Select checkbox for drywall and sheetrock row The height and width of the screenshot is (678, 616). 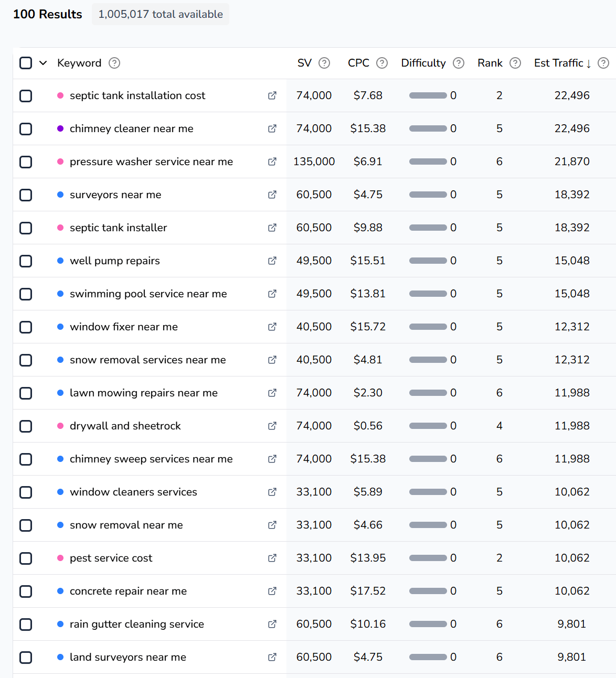pyautogui.click(x=26, y=426)
